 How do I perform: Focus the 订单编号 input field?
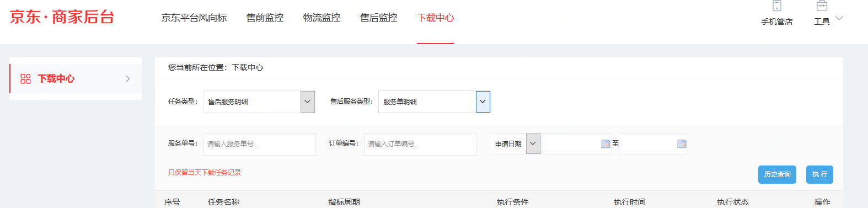[x=420, y=144]
